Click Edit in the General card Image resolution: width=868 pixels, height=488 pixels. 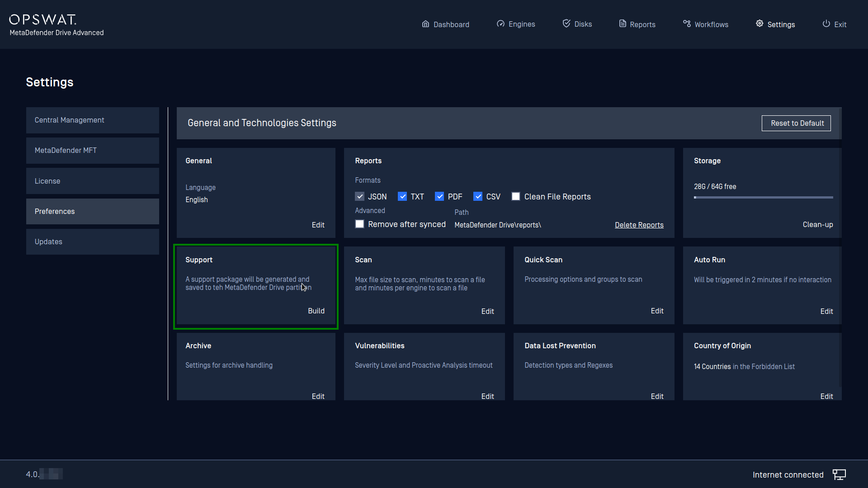[318, 225]
